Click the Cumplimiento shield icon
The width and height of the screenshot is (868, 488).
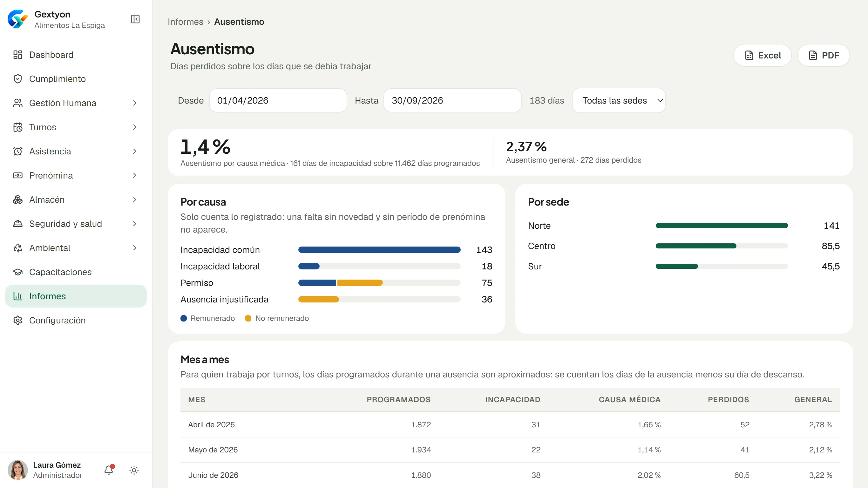17,79
